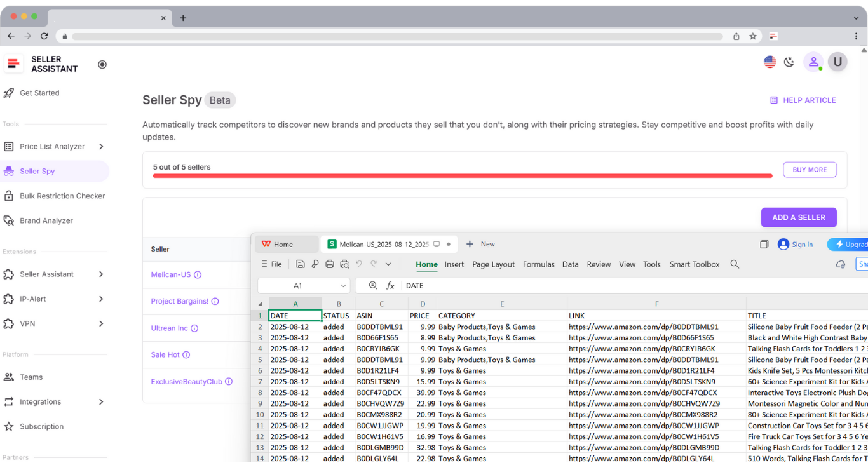Open the US flag marketplace selector
868x465 pixels.
click(770, 62)
